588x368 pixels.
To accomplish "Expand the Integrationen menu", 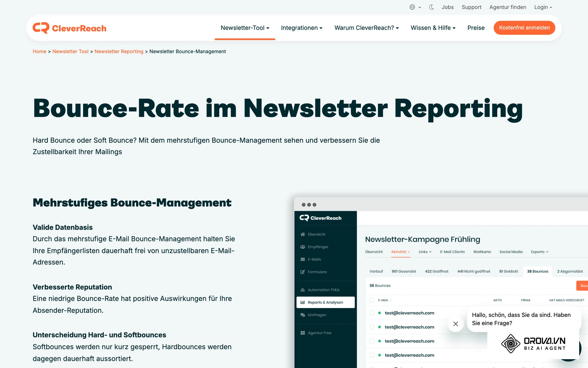I will (x=302, y=28).
